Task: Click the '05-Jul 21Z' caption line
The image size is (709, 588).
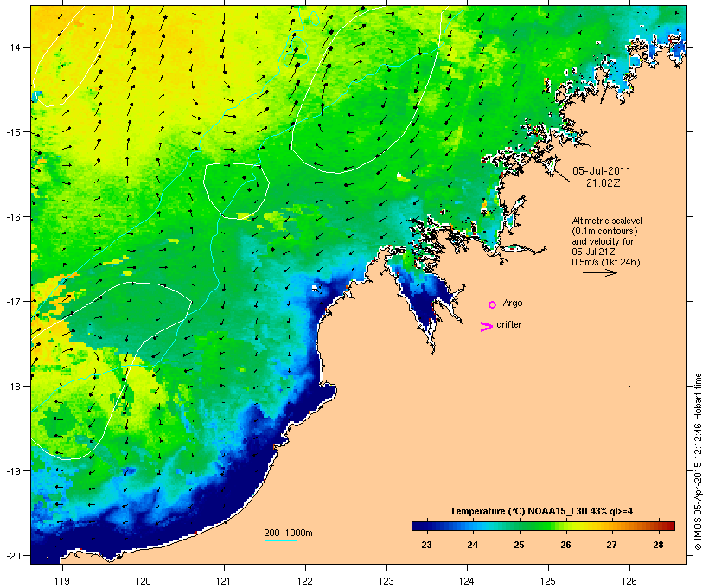Action: tap(593, 252)
